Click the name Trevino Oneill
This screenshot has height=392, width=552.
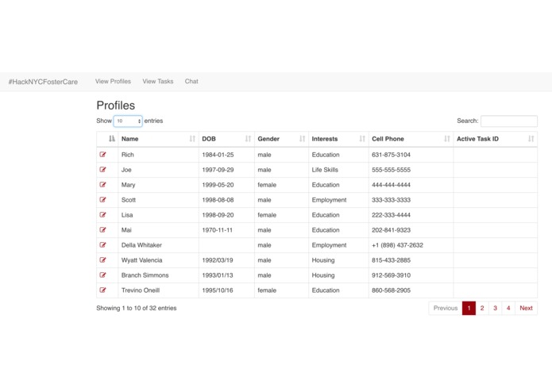[141, 290]
